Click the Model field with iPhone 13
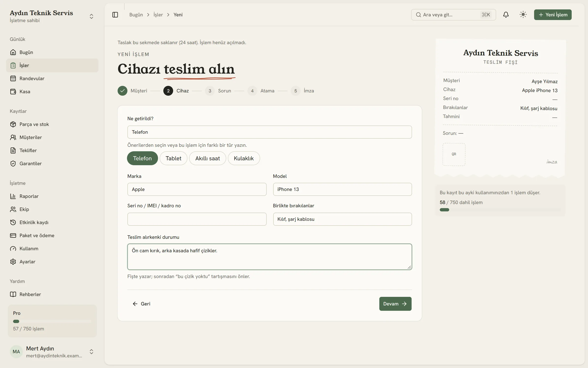This screenshot has height=368, width=588. pyautogui.click(x=342, y=189)
